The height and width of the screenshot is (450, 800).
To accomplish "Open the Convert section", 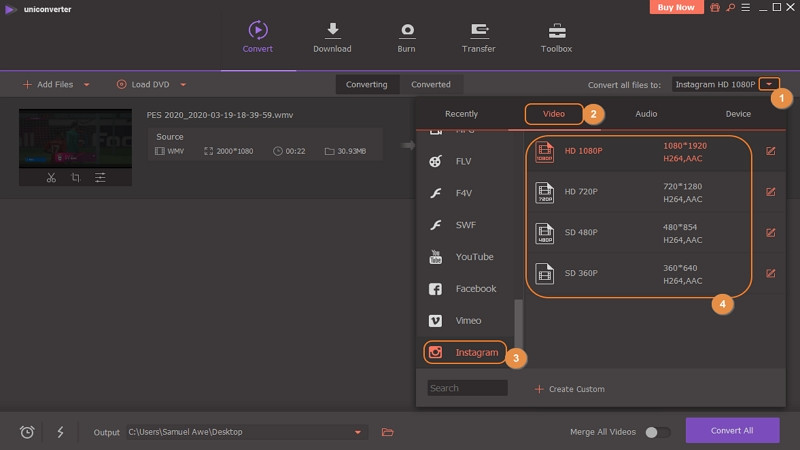I will [x=258, y=37].
